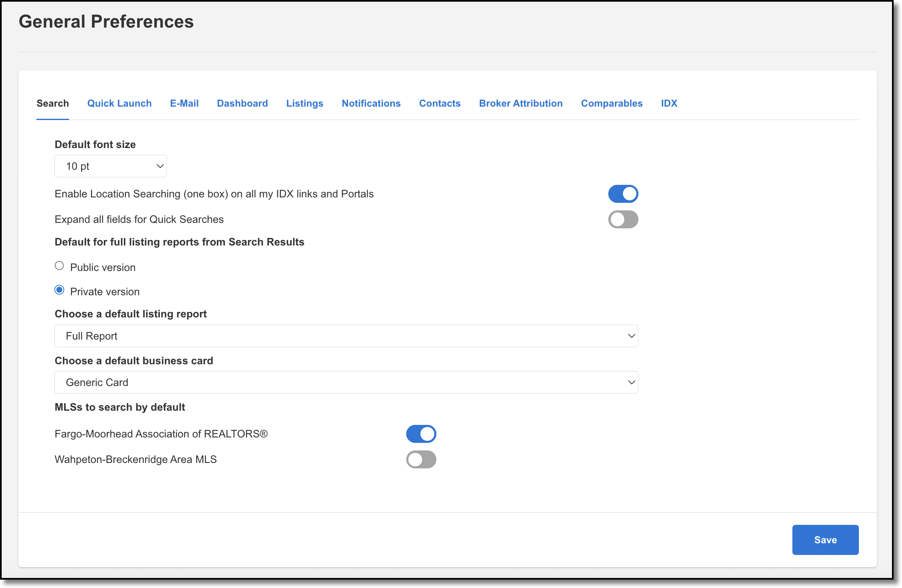The image size is (902, 588).
Task: Click 'Wahpeton-Breckenridge Area MLS' text
Action: [136, 460]
